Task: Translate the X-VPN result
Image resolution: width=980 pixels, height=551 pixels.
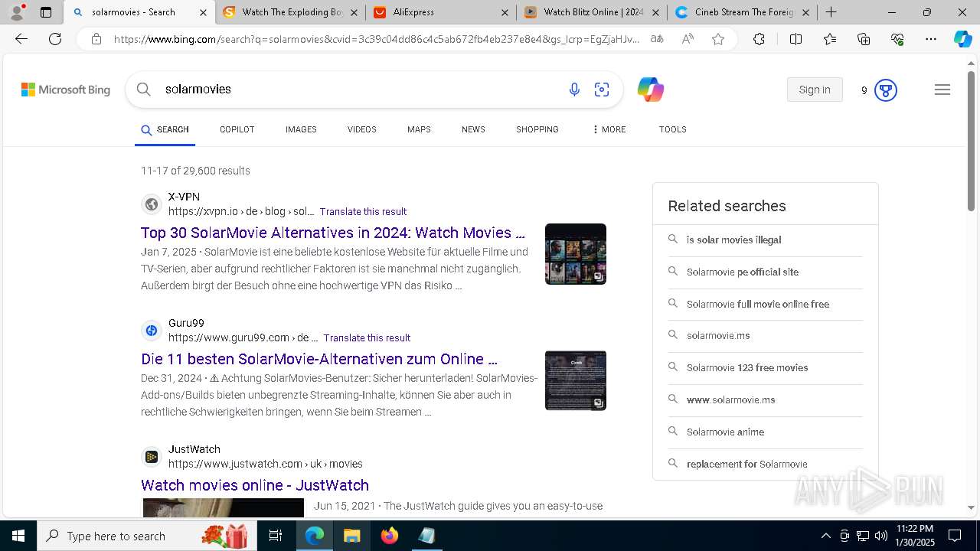Action: (x=363, y=212)
